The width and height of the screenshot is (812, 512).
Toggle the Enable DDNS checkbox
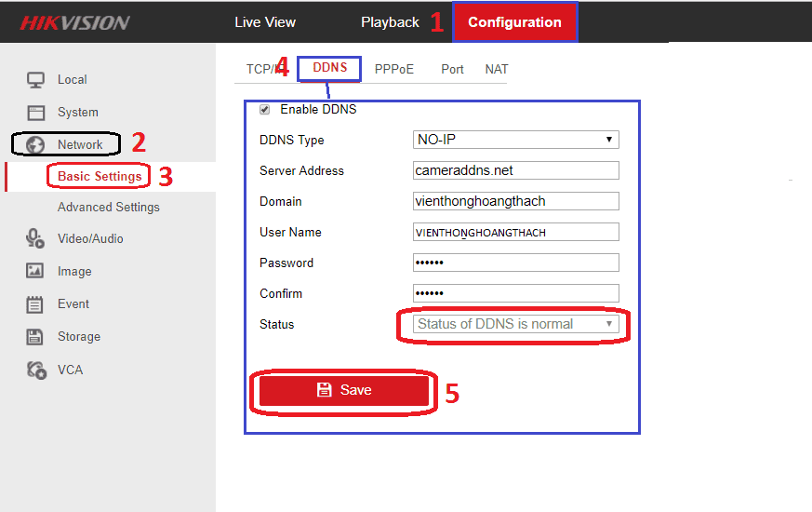(x=265, y=109)
